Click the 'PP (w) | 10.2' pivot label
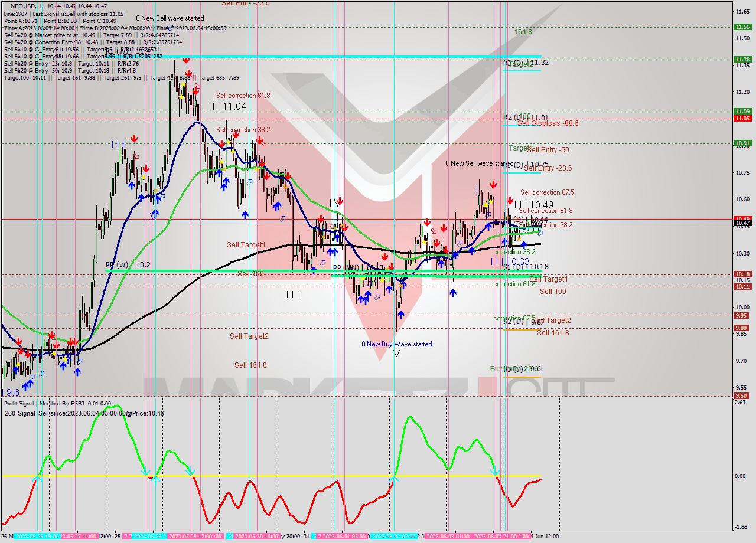Viewport: 756px width, 543px height. coord(128,265)
